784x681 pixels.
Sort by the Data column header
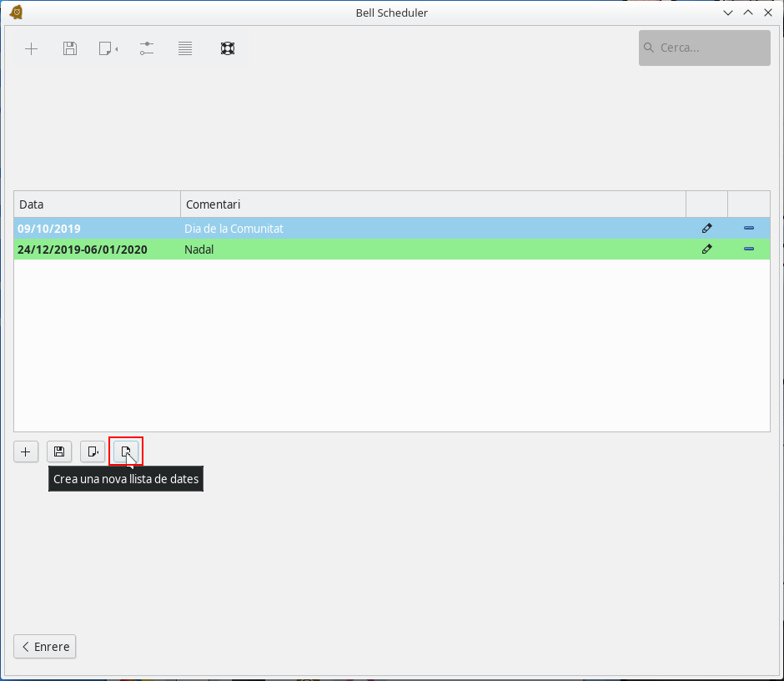[x=97, y=204]
